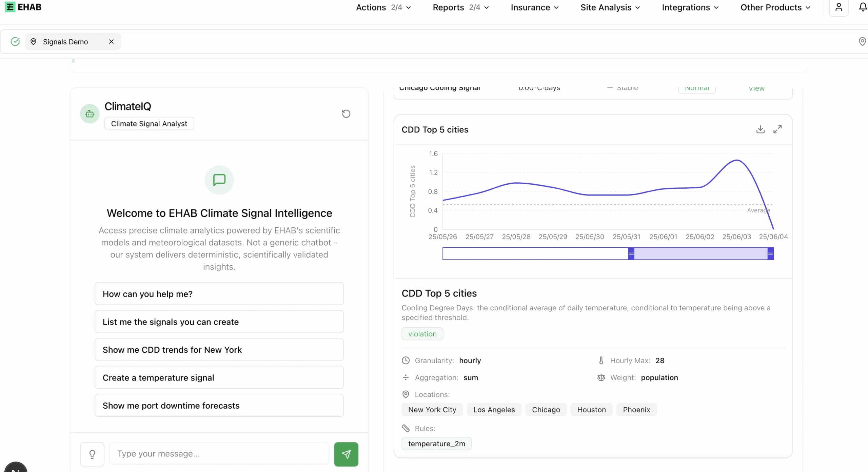Open the Reports menu
This screenshot has width=868, height=472.
click(460, 7)
